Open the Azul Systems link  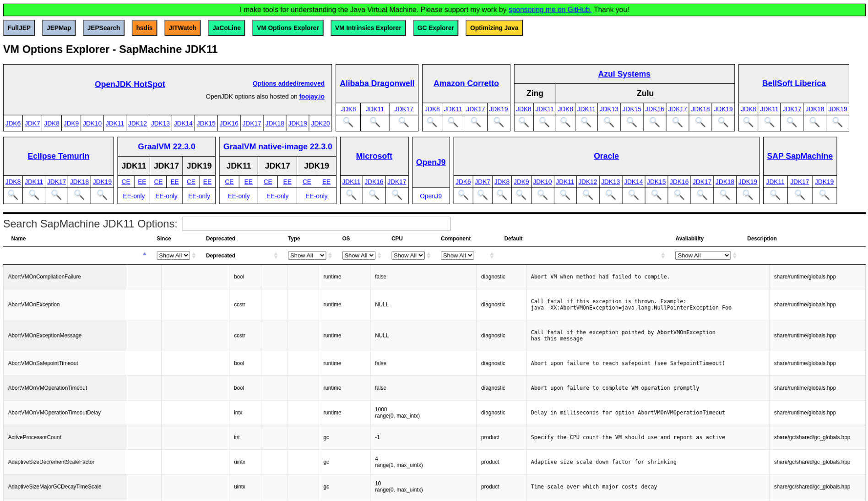[x=624, y=74]
